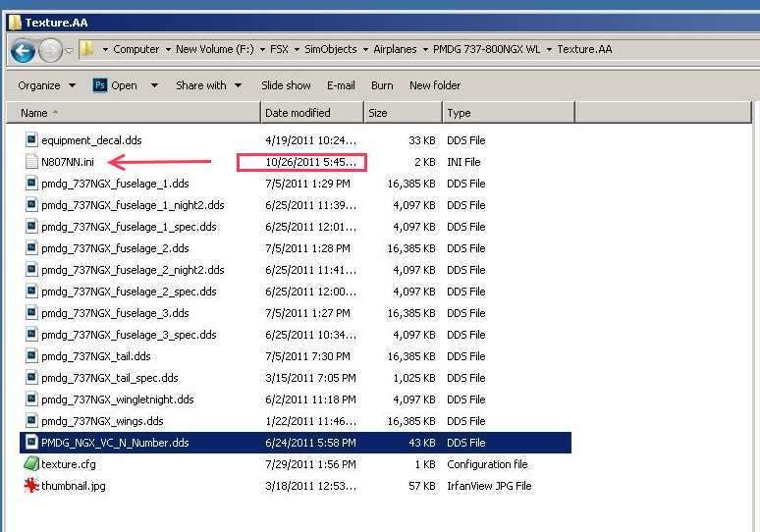Click the pmdg_737NGX_fuselage_3_spec.dds file icon
The image size is (760, 532).
click(31, 335)
